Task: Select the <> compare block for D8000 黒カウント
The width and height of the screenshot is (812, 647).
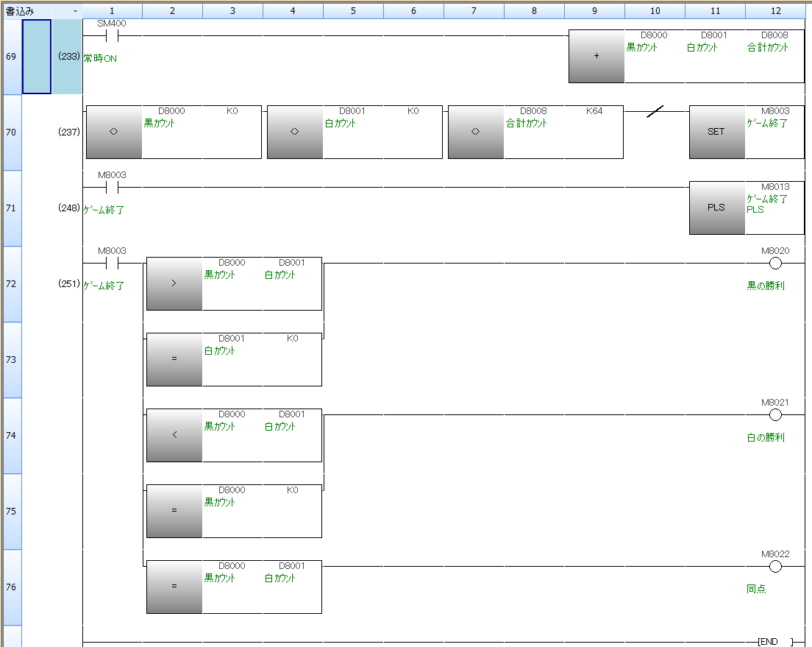Action: point(114,132)
